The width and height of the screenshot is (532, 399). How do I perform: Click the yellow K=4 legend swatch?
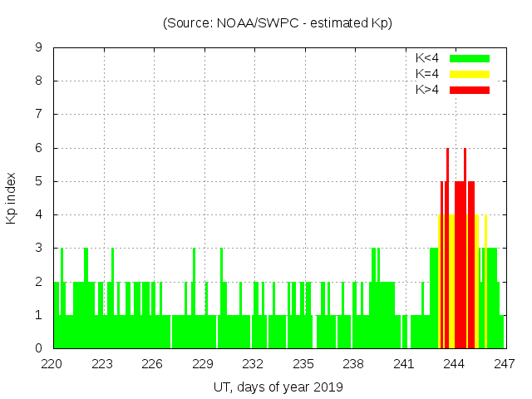click(x=470, y=74)
